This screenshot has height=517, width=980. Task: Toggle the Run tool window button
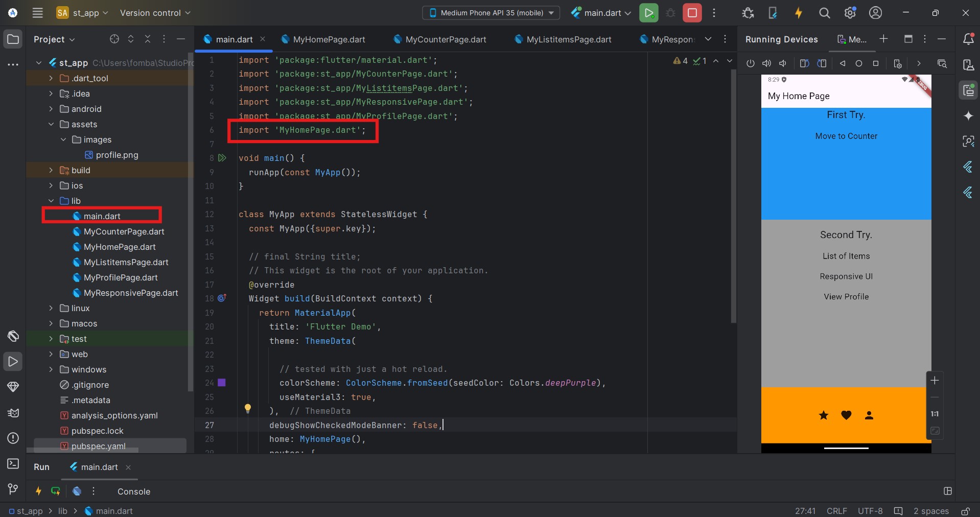point(13,362)
